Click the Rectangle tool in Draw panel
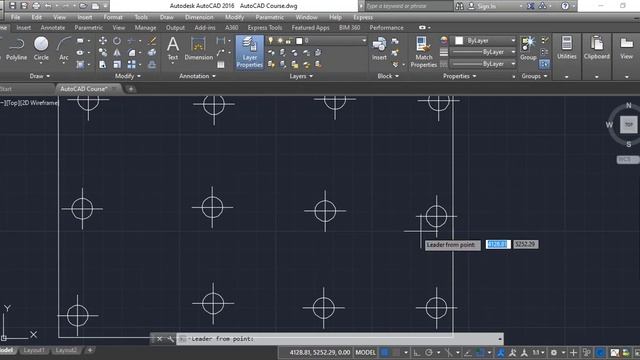This screenshot has height=360, width=640. coord(80,40)
